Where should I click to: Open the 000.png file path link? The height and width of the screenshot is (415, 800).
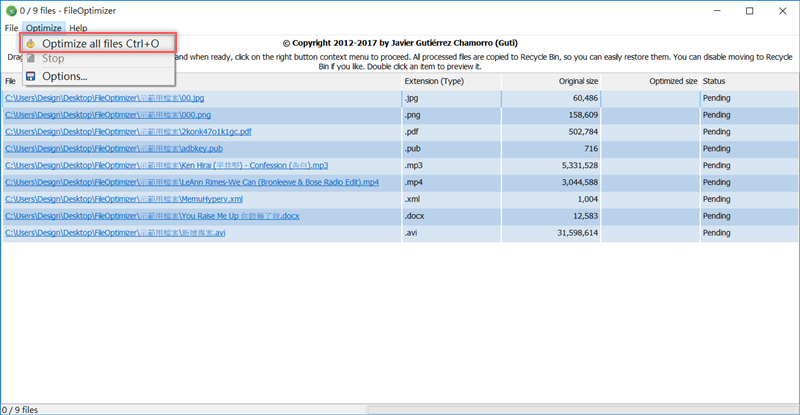tap(108, 115)
